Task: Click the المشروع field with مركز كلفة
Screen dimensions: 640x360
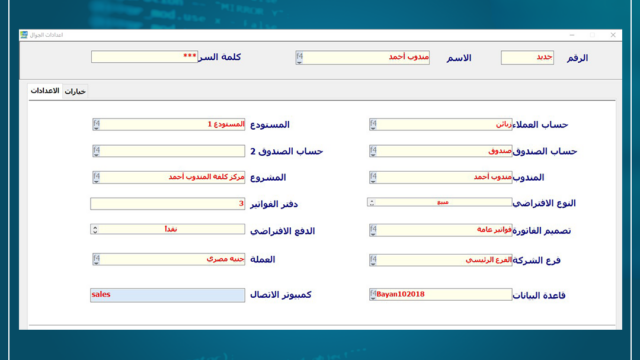Action: (169, 177)
